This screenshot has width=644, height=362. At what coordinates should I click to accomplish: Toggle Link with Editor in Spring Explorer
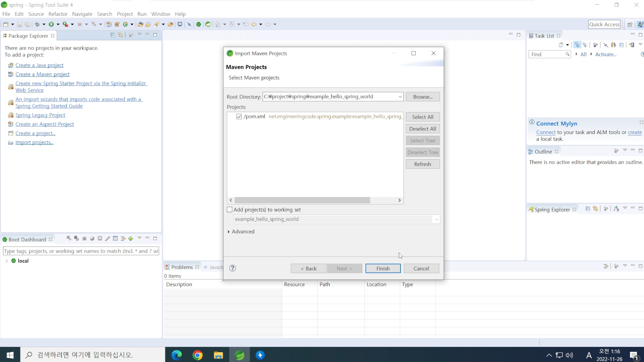tap(595, 208)
